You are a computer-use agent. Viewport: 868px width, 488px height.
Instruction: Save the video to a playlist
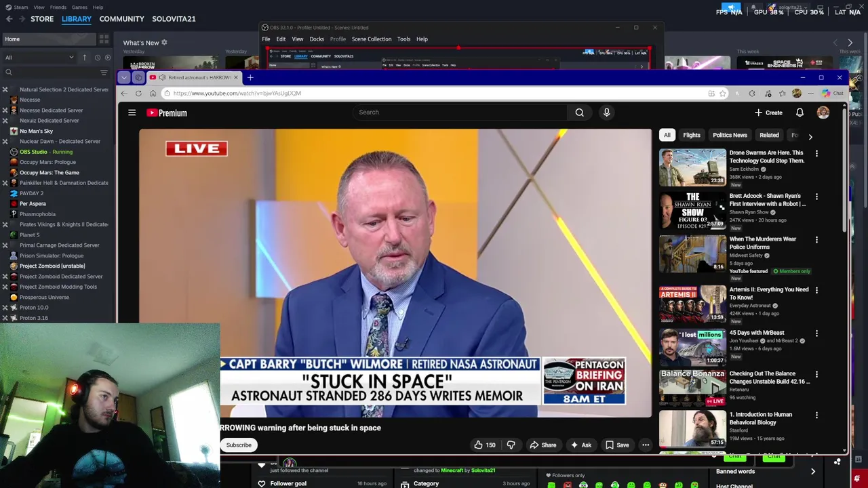617,445
